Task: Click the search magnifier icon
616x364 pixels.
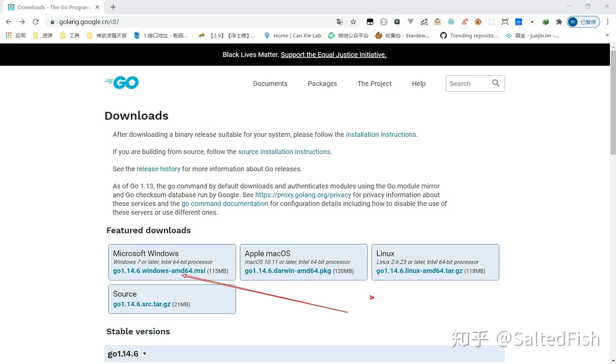Action: pos(496,83)
